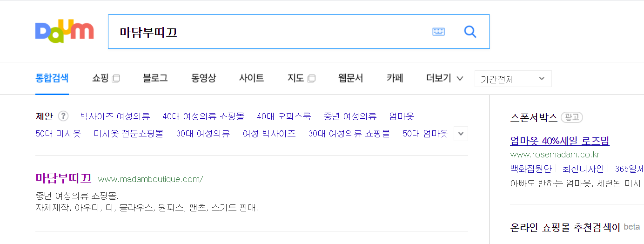
Task: Switch to the 지도 tab
Action: [295, 78]
